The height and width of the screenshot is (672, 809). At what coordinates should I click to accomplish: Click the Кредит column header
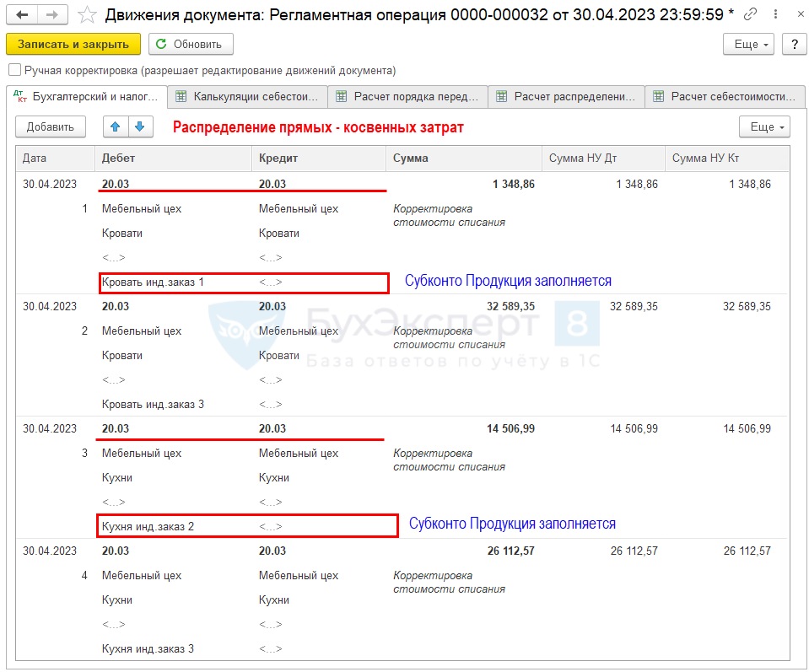click(320, 159)
